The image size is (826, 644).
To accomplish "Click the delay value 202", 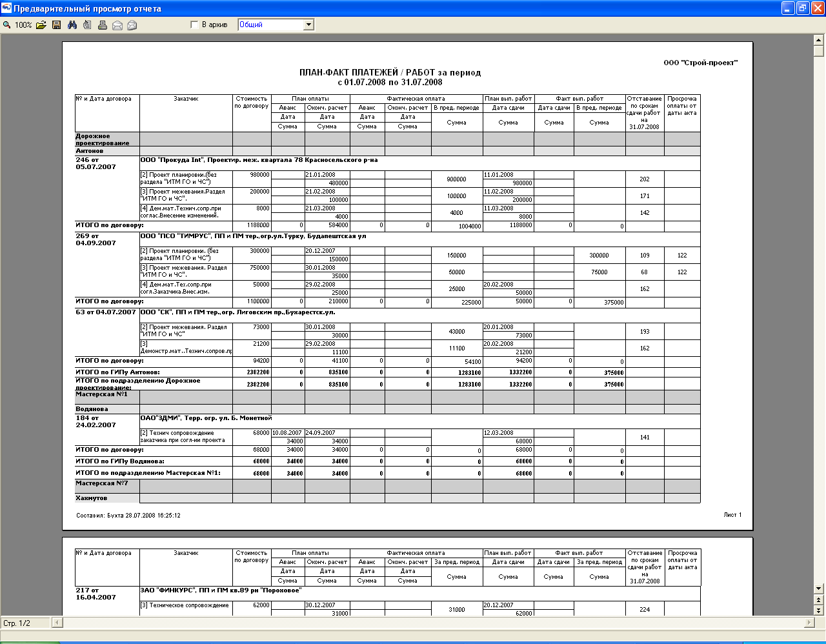I will (x=644, y=179).
